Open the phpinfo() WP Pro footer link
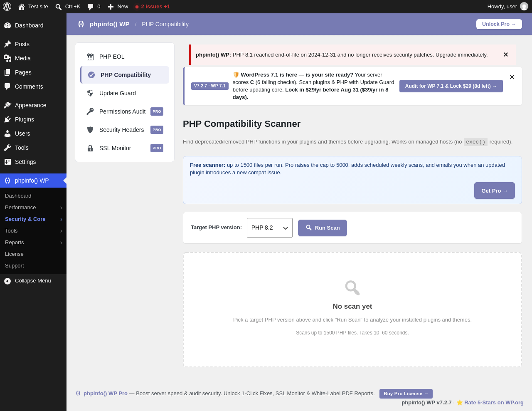The image size is (532, 411). pyautogui.click(x=106, y=394)
